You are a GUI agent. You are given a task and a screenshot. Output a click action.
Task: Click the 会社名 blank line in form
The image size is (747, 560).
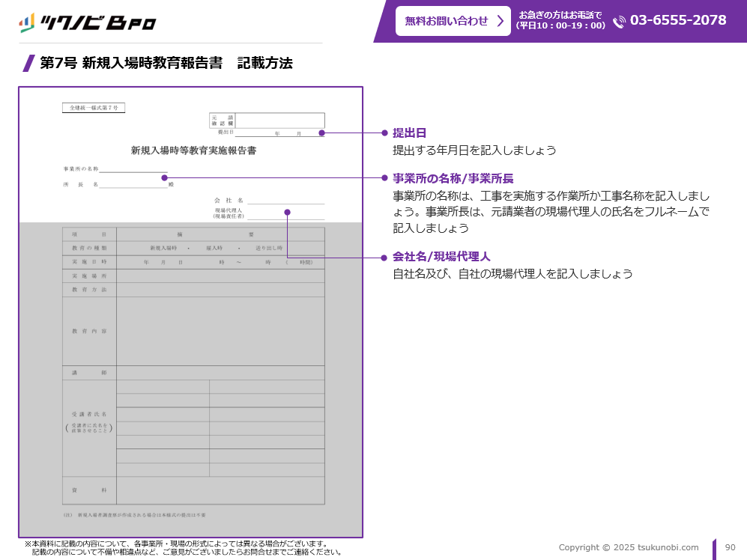(x=286, y=201)
